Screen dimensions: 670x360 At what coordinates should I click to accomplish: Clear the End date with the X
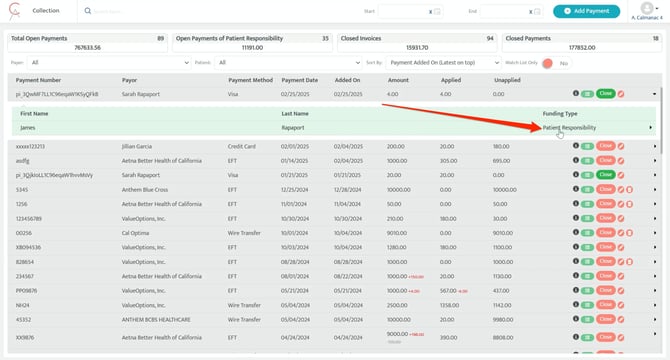pos(531,12)
